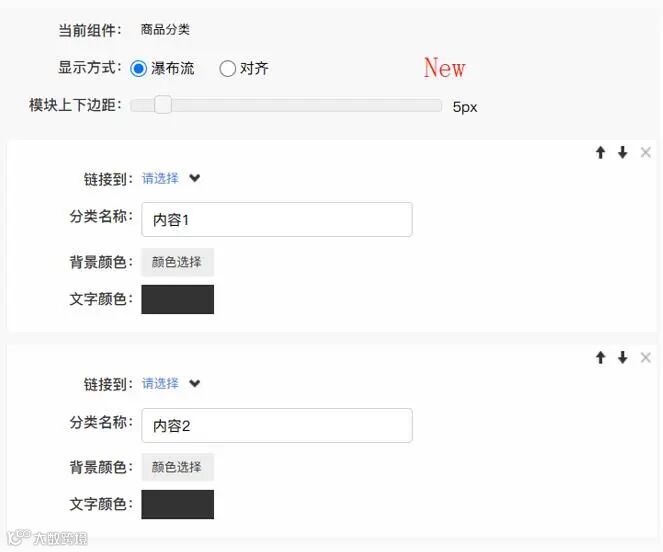
Task: Select 瀑布流 display mode
Action: pos(139,69)
